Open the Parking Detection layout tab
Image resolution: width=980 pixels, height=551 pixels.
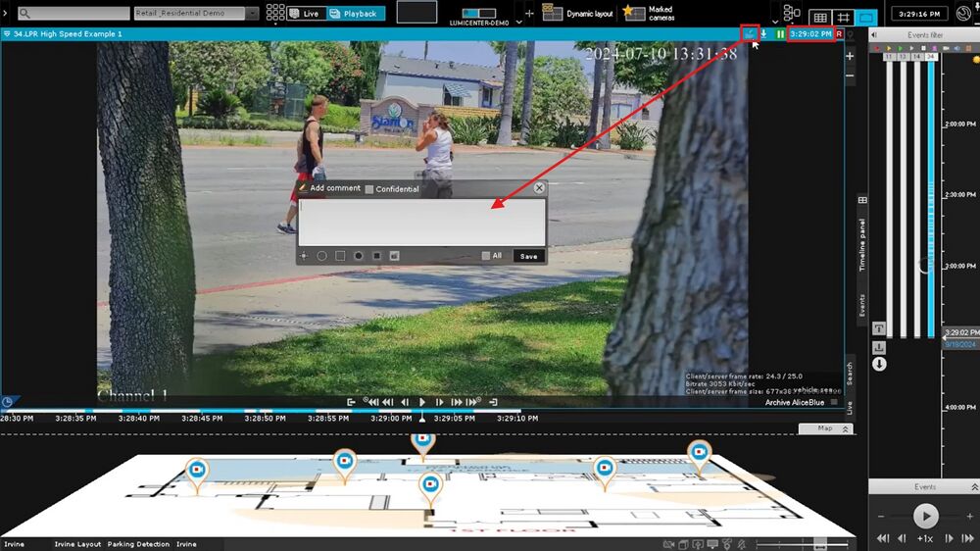pyautogui.click(x=138, y=544)
